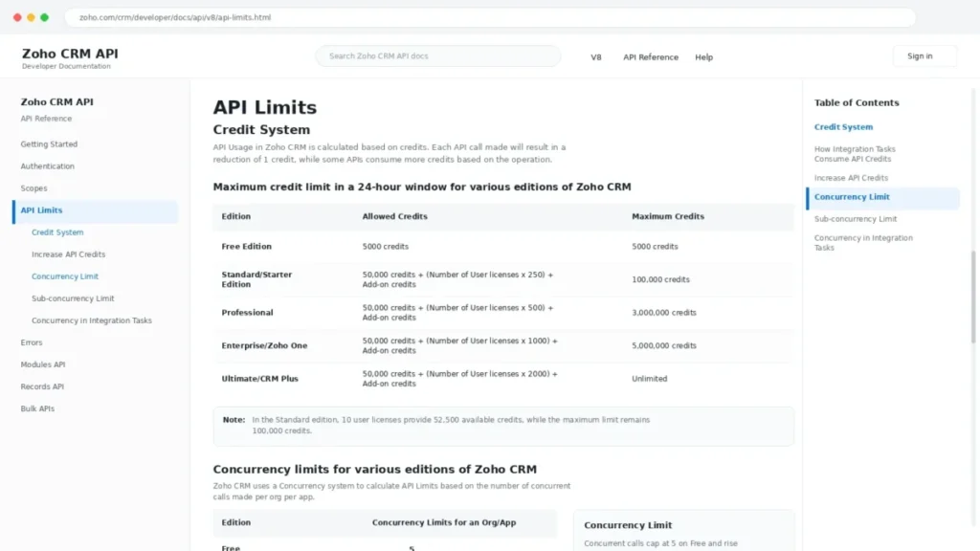Image resolution: width=980 pixels, height=551 pixels.
Task: Jump to Credit System in Table of Contents
Action: [x=843, y=127]
